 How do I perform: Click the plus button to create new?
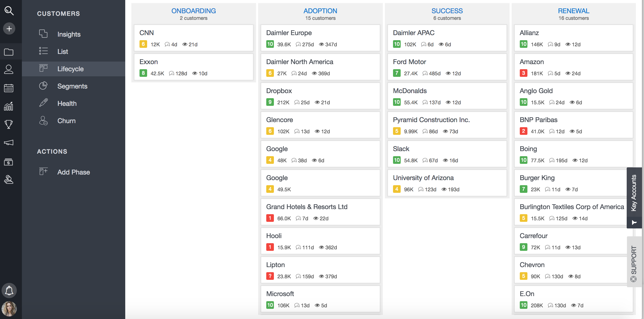(x=9, y=28)
